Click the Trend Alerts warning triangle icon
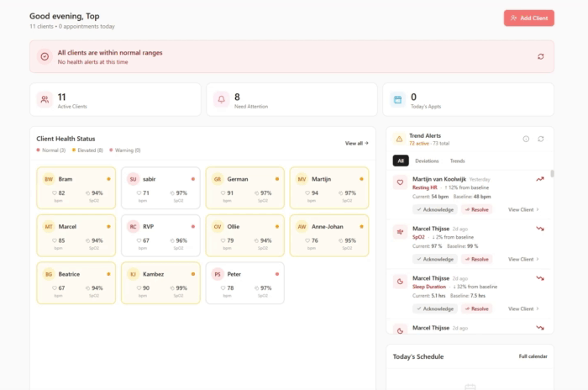 click(x=399, y=139)
